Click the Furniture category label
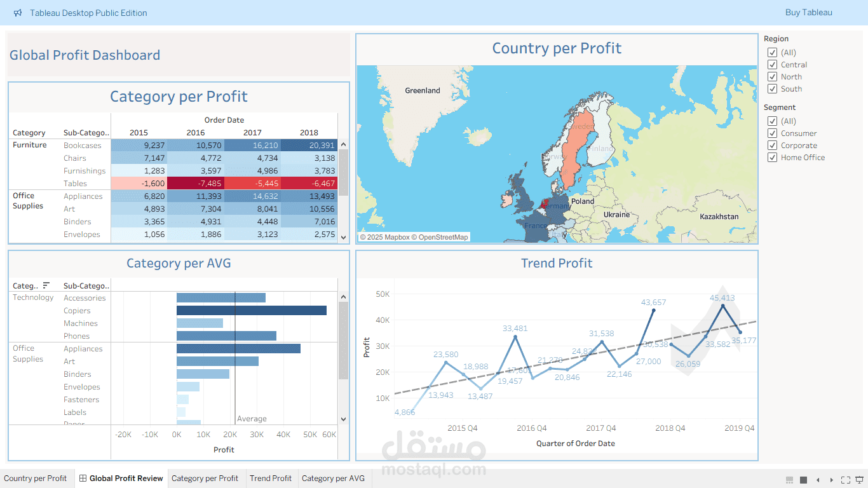Viewport: 868px width, 488px height. [30, 145]
